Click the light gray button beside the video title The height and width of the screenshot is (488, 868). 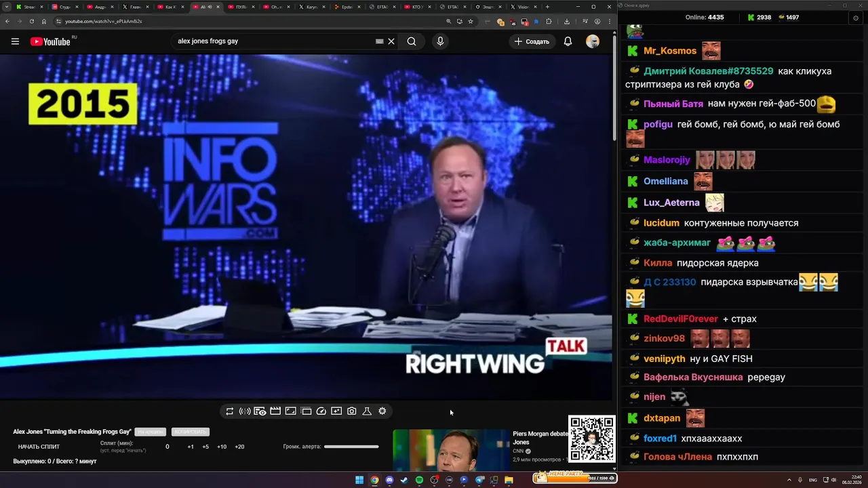click(150, 432)
